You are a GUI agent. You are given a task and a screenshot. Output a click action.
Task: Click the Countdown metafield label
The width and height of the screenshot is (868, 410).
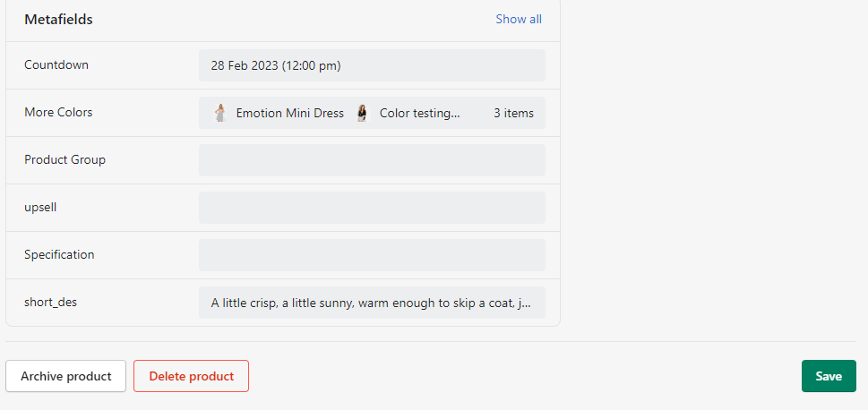(56, 64)
